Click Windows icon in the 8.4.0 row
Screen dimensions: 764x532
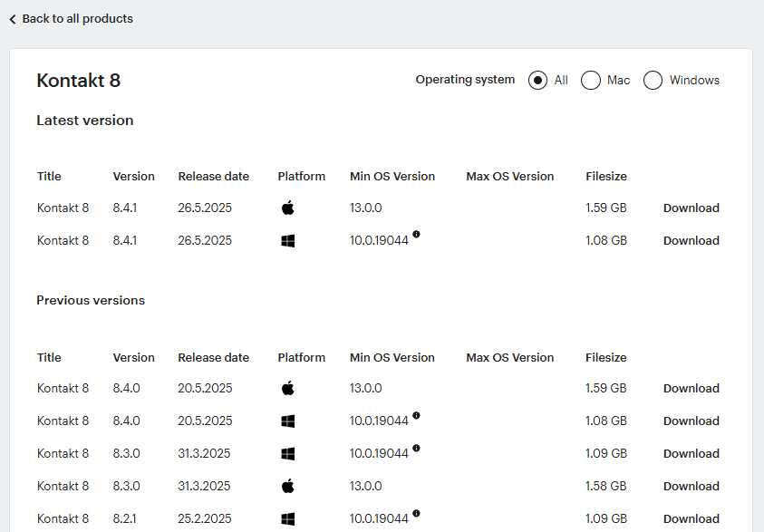pos(287,421)
